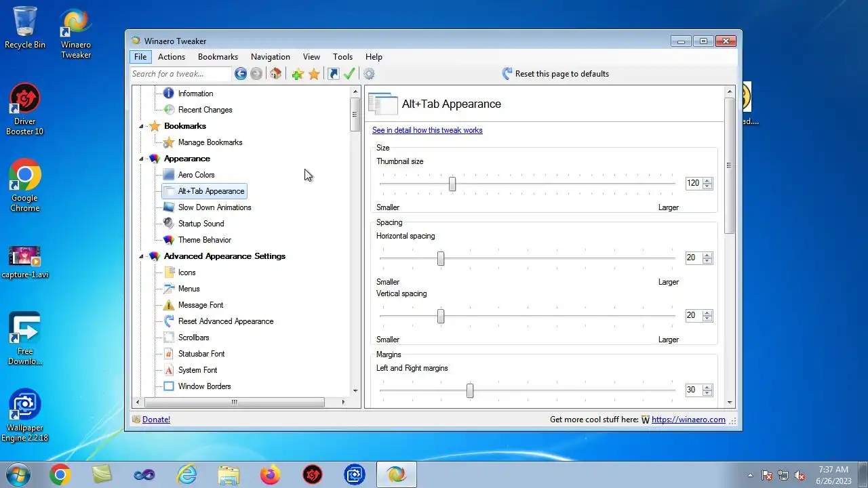Click the grey Forward navigation arrow
The height and width of the screenshot is (488, 868).
tap(256, 74)
